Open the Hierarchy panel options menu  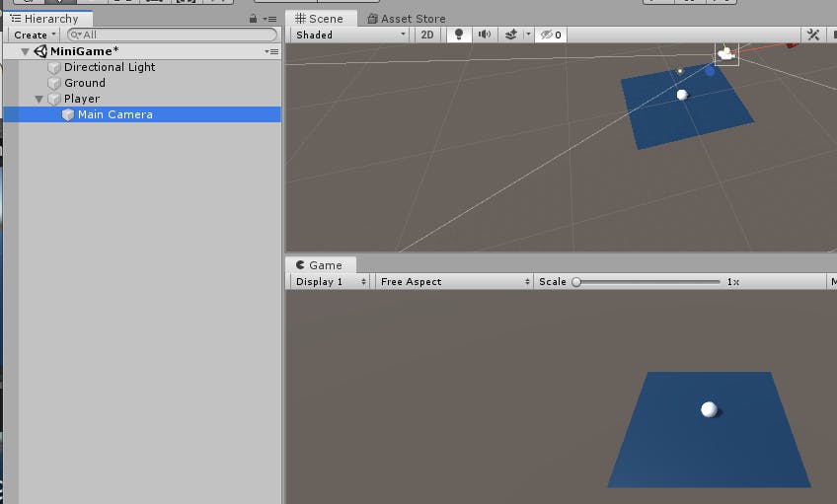pos(269,19)
